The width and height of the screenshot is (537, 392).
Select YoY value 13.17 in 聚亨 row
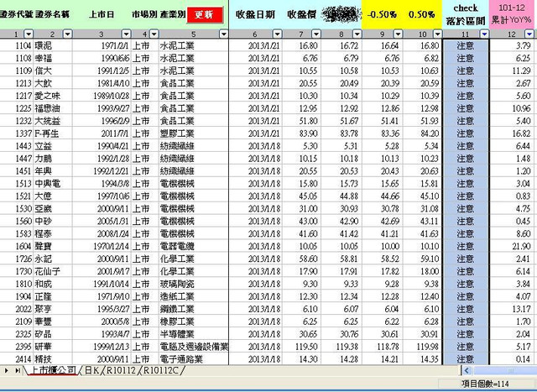pyautogui.click(x=512, y=309)
